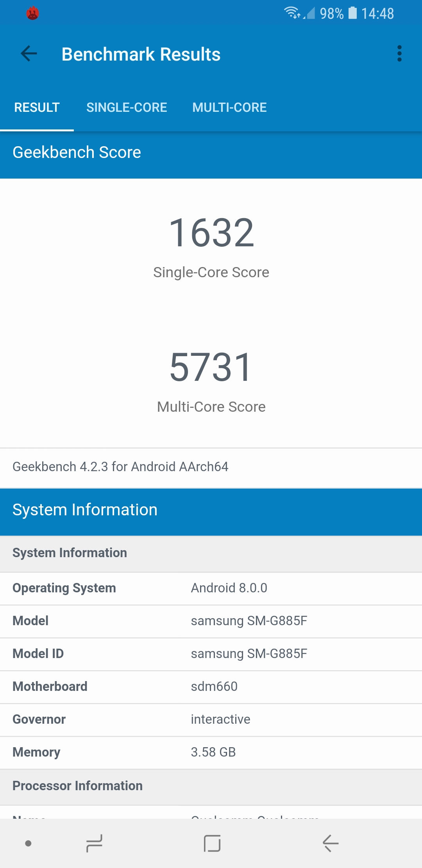The width and height of the screenshot is (422, 868).
Task: Tap the Model ID row label
Action: coord(38,654)
